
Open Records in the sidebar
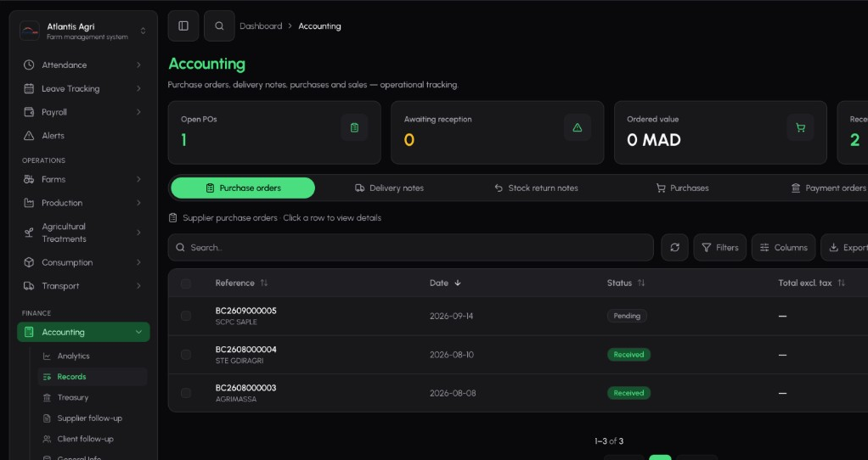(93, 377)
